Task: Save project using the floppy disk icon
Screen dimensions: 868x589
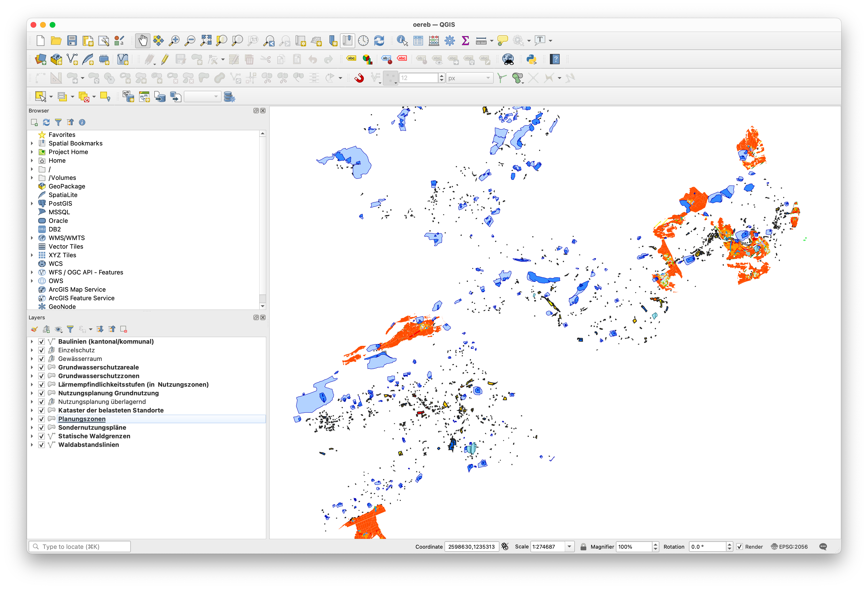Action: click(x=72, y=40)
